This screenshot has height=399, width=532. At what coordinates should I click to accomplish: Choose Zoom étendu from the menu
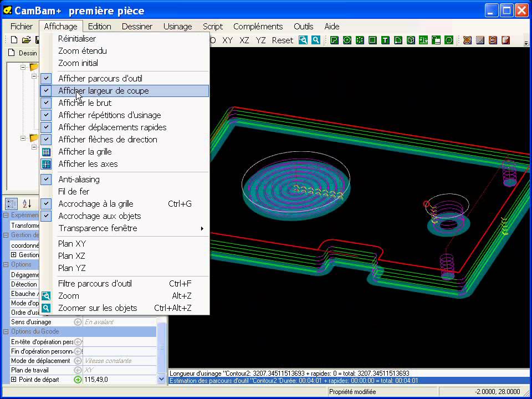click(124, 50)
